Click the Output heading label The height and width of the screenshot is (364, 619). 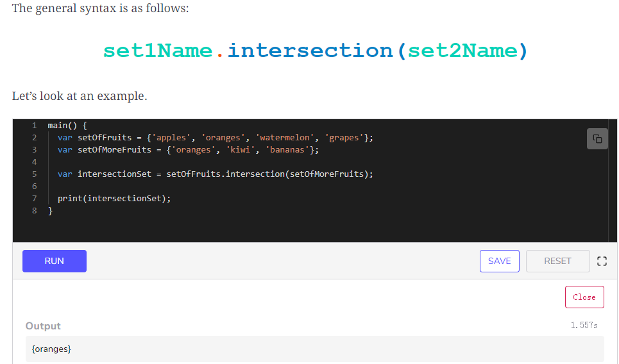pyautogui.click(x=43, y=326)
